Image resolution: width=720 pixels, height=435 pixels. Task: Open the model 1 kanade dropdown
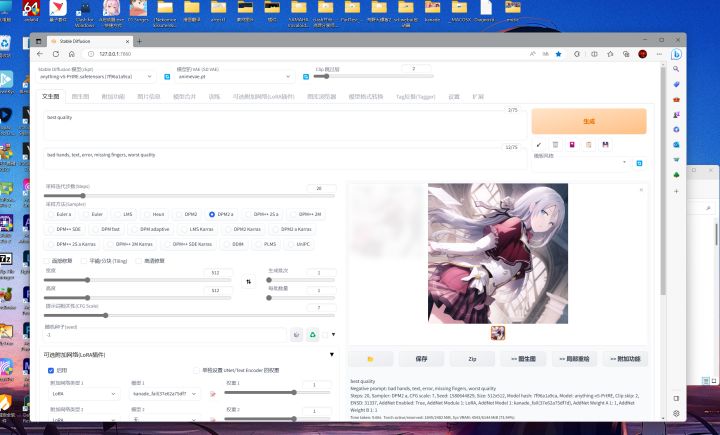(164, 394)
